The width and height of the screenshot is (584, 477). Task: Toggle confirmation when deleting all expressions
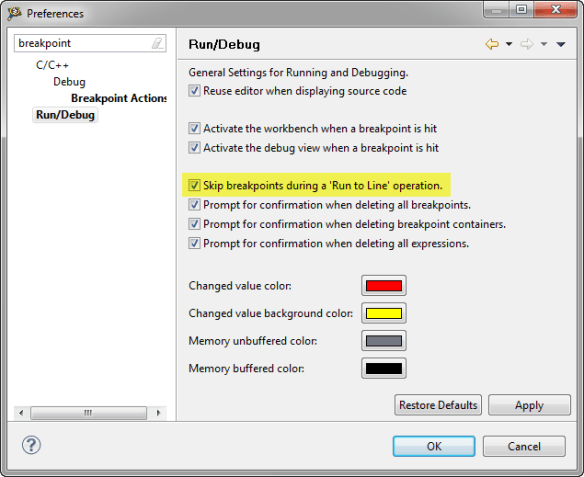tap(194, 243)
